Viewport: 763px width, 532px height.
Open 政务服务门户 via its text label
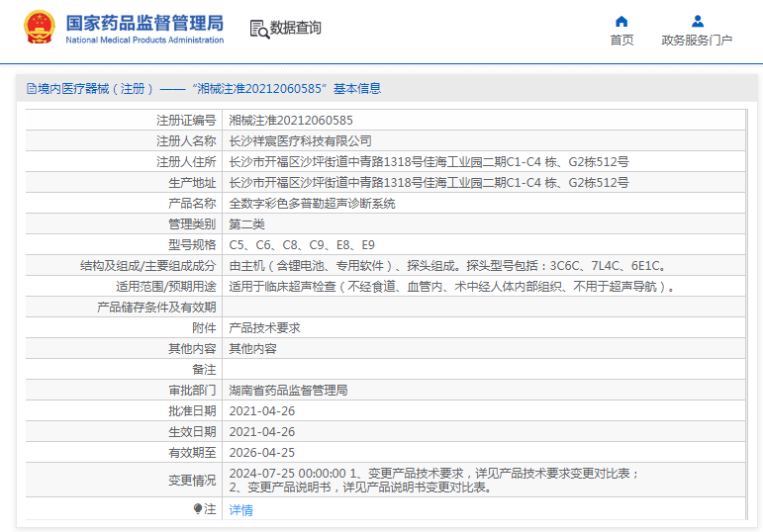pyautogui.click(x=697, y=41)
